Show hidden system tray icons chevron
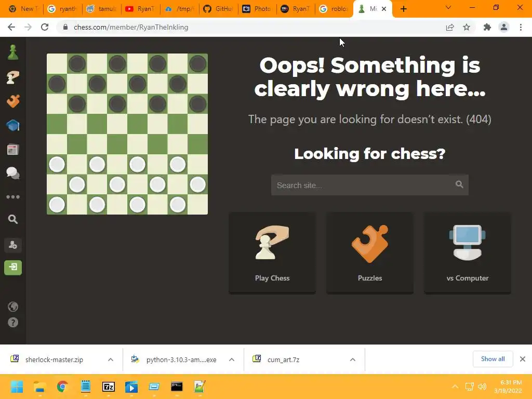The image size is (532, 399). (x=455, y=387)
